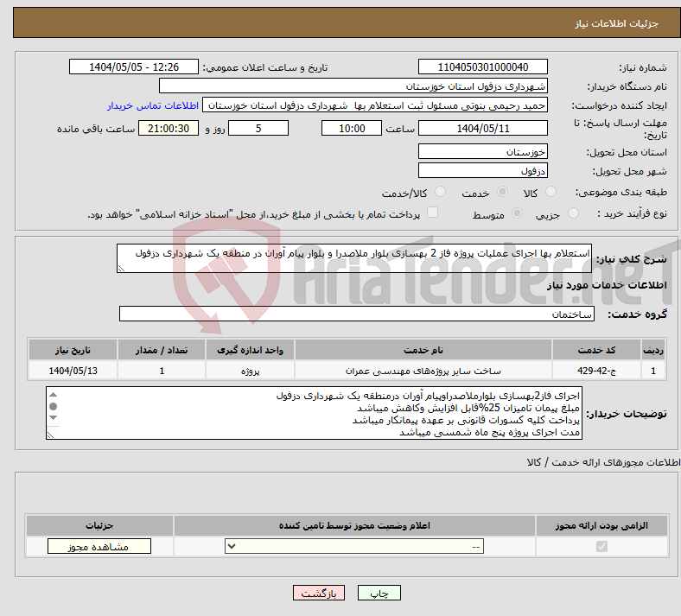Viewport: 681px width, 616px height.
Task: Click the announcement date field 1404/05/05 - 12:26
Action: tap(134, 67)
